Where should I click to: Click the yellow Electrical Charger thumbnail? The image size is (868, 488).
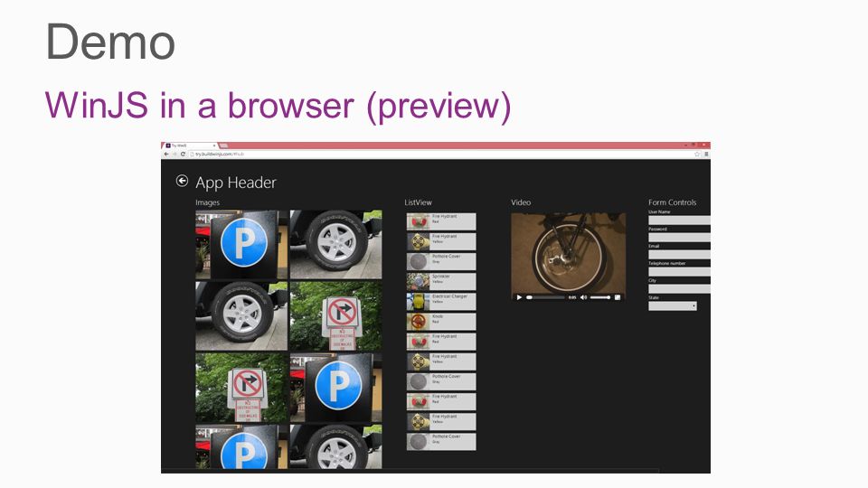coord(418,302)
